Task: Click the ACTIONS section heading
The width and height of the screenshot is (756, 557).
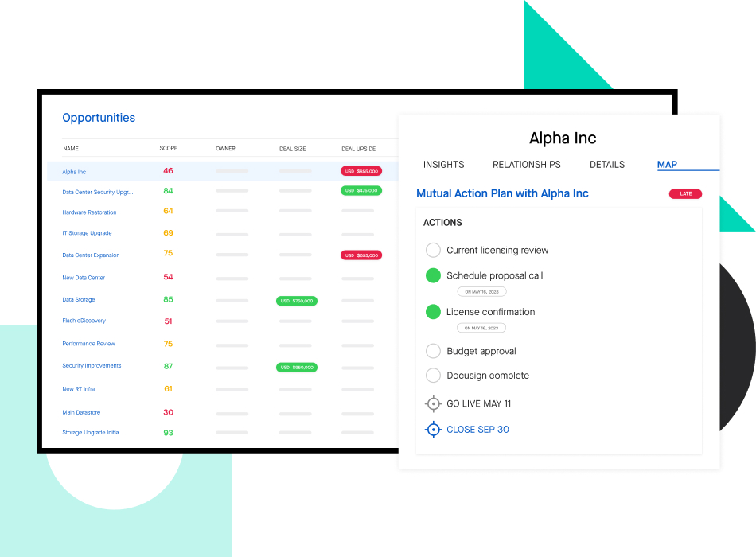Action: click(x=442, y=222)
